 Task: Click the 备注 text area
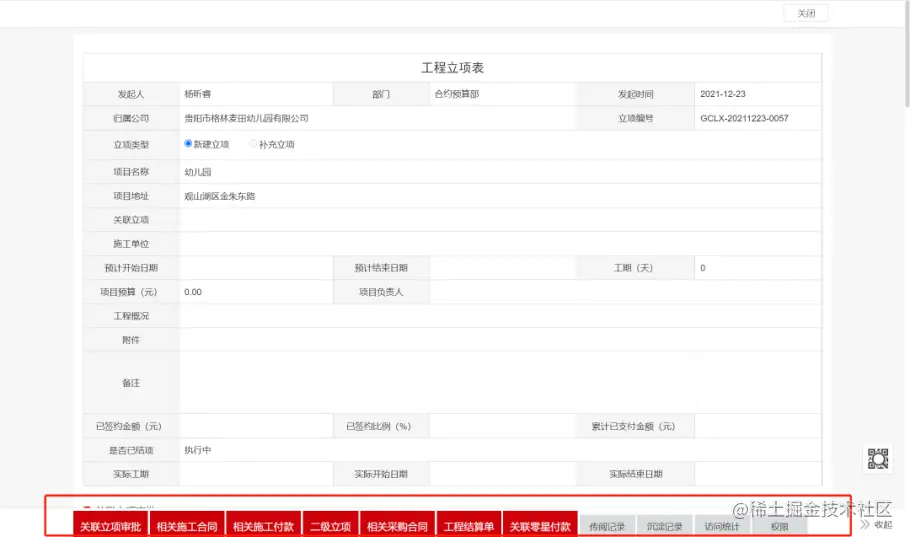pos(500,383)
